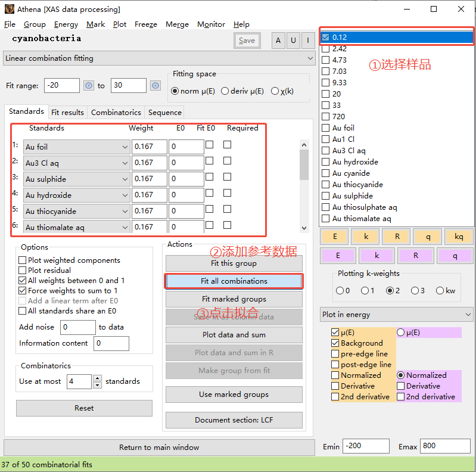The image size is (476, 472).
Task: Click the standards list scrollbar thumb
Action: click(304, 164)
